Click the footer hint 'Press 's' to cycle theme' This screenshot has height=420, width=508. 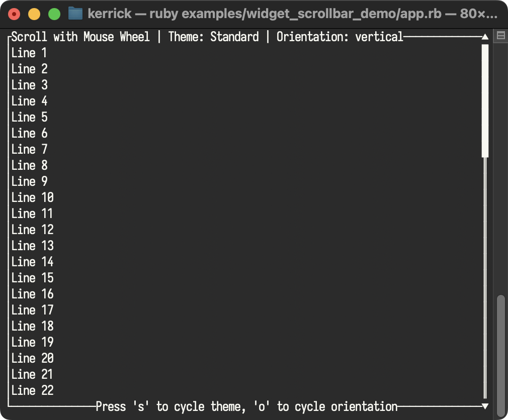(x=171, y=406)
